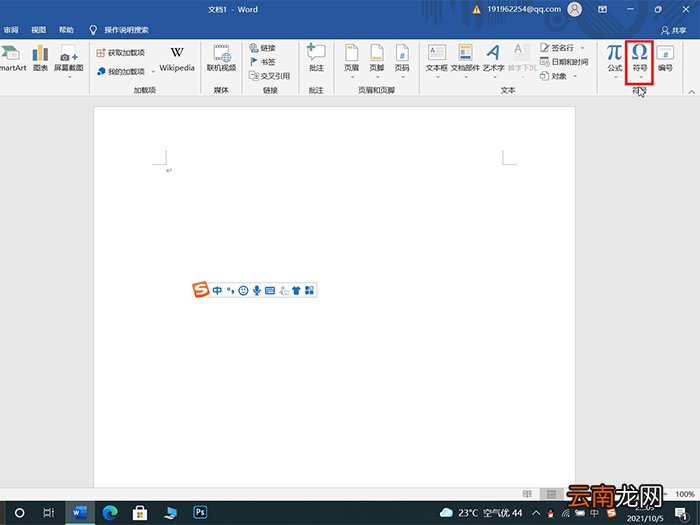This screenshot has height=525, width=700.
Task: Click the account avatar in title bar
Action: click(575, 9)
